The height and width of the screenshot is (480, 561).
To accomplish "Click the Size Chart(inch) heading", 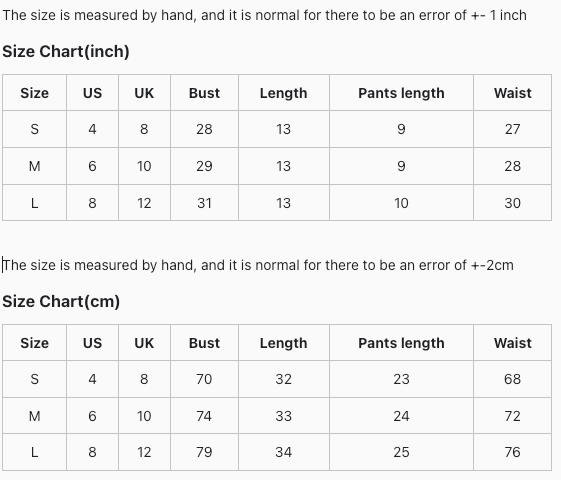I will [66, 52].
